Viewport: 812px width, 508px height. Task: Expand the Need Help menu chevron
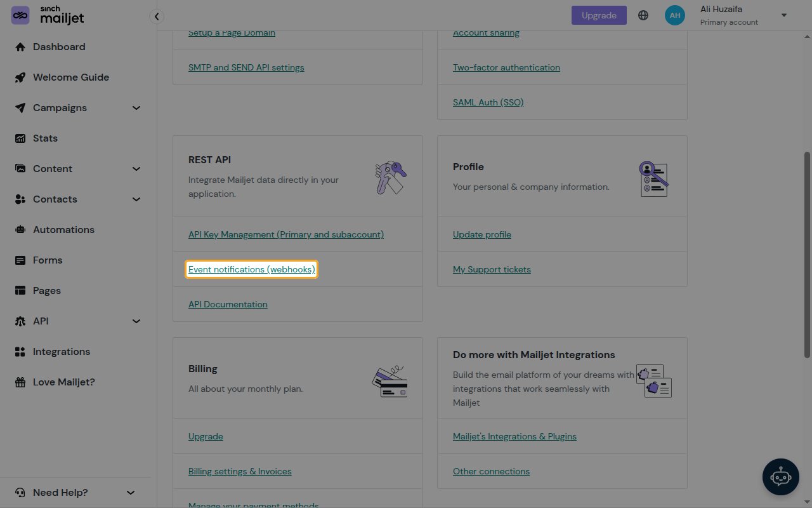(x=131, y=493)
